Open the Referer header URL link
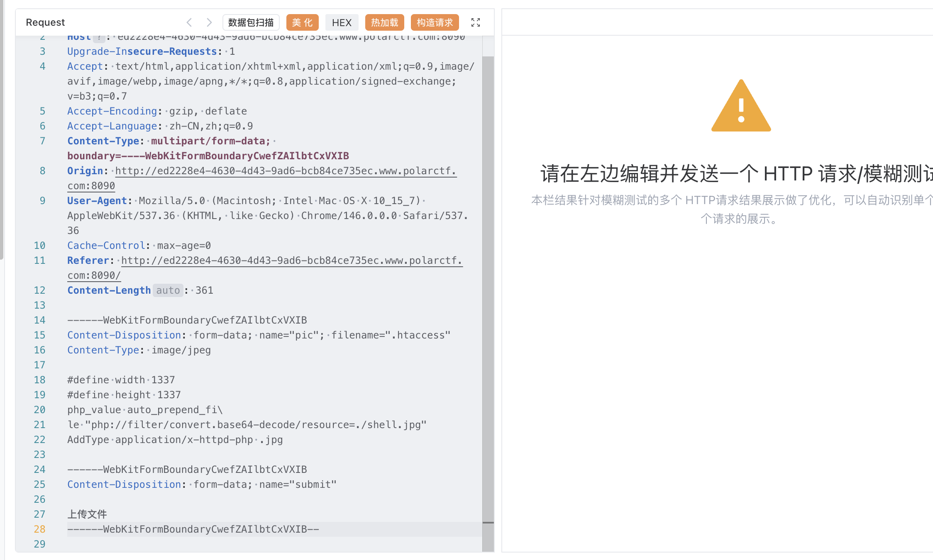 pyautogui.click(x=265, y=268)
